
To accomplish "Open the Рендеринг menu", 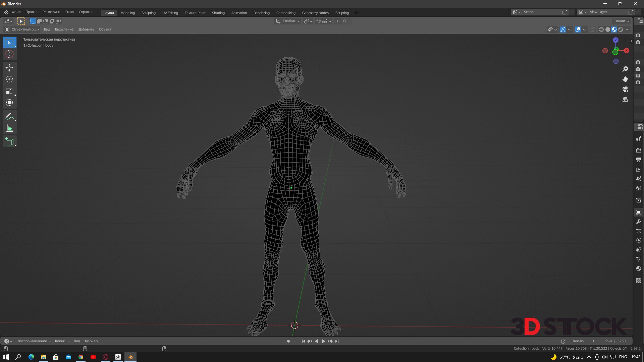I will [51, 12].
